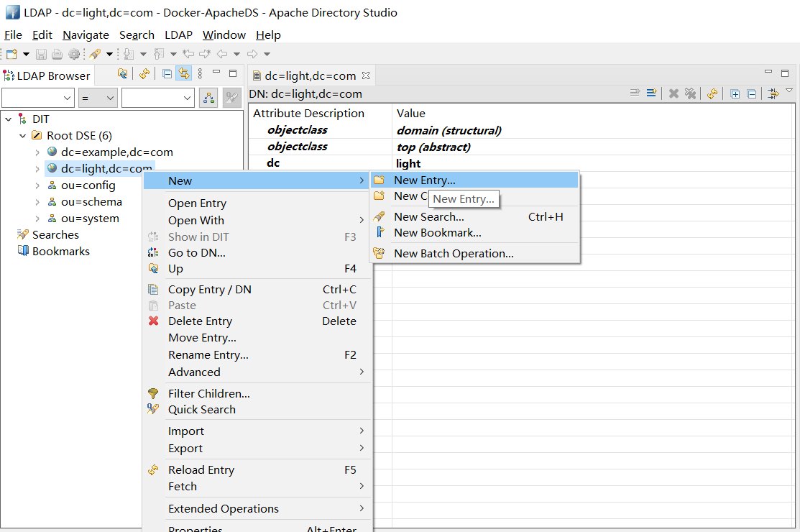Click New Bookmark... in the submenu
The height and width of the screenshot is (532, 800).
pos(437,233)
